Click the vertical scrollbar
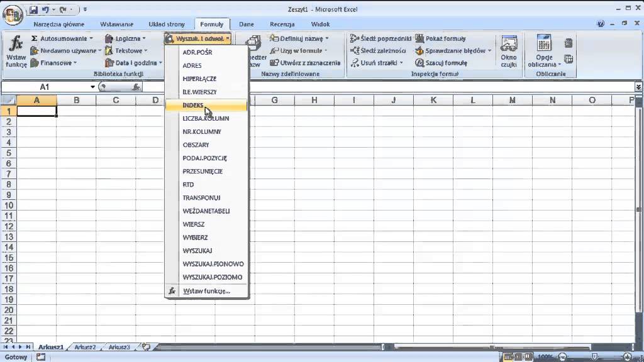The height and width of the screenshot is (362, 644). tap(639, 209)
